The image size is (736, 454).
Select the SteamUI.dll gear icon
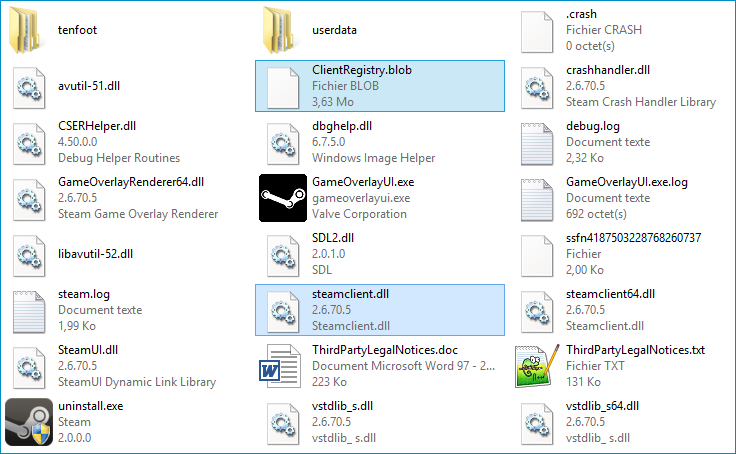point(29,368)
